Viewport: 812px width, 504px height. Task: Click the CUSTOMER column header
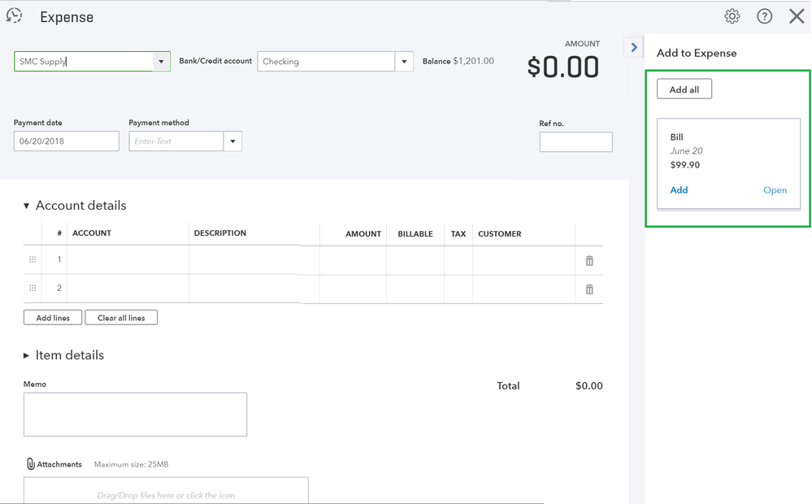pyautogui.click(x=500, y=233)
